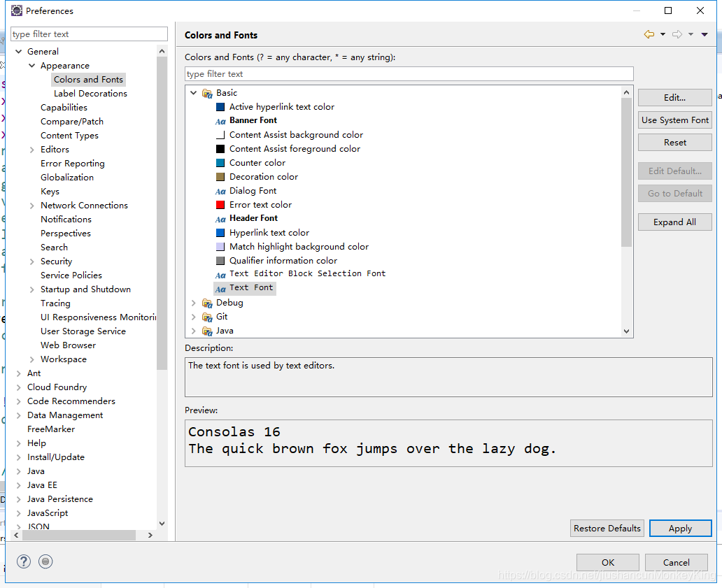The width and height of the screenshot is (722, 588).
Task: Click the Git folder icon
Action: pyautogui.click(x=207, y=317)
